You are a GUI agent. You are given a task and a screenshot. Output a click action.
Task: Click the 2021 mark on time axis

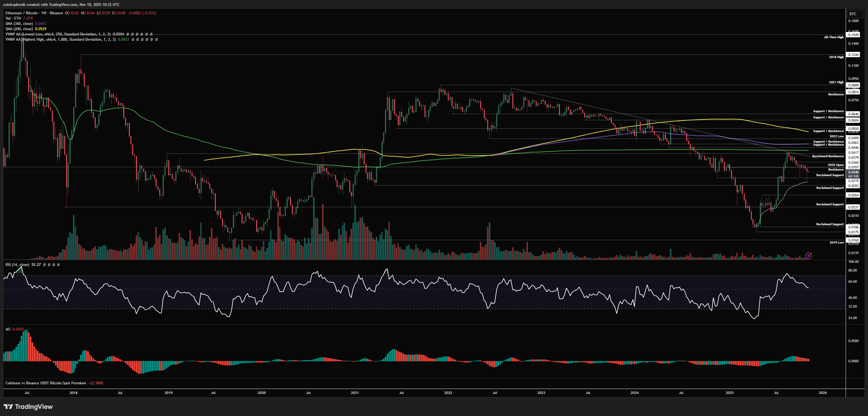point(355,393)
